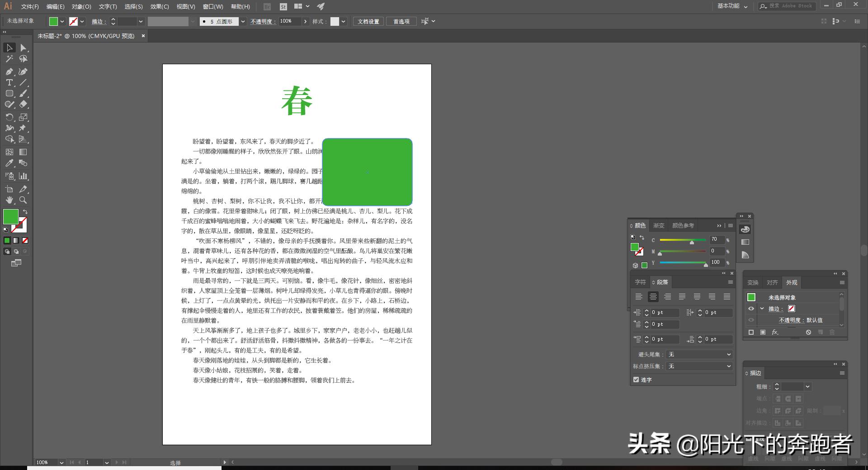Click the cyan C color slider
This screenshot has height=470, width=868.
(x=683, y=240)
